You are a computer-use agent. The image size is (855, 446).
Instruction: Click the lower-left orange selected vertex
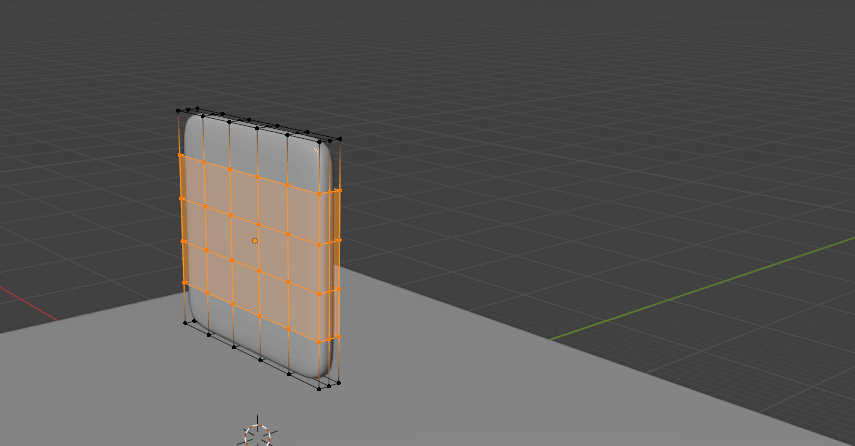[184, 284]
